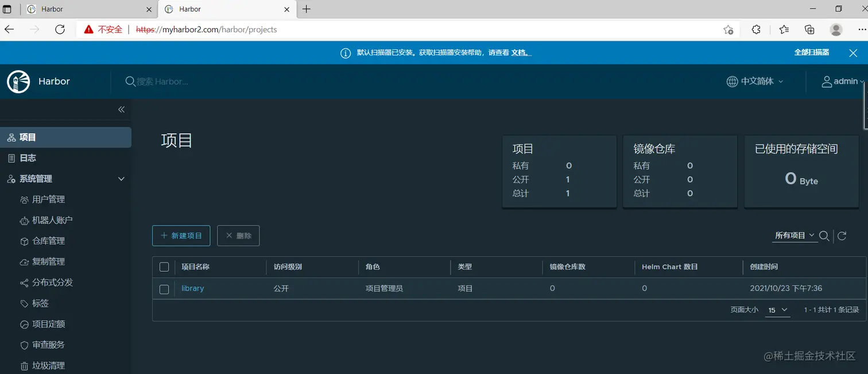
Task: Check the select-all checkbox in table header
Action: [x=164, y=267]
